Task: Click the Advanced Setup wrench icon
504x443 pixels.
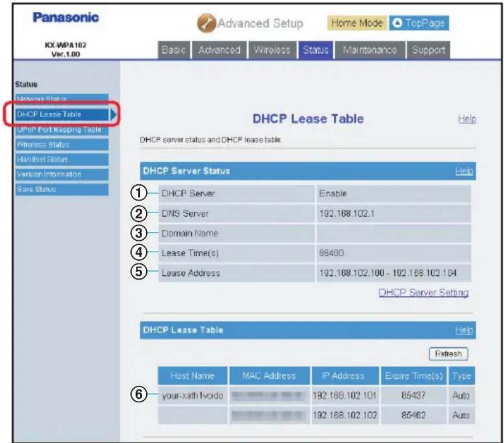Action: 206,23
